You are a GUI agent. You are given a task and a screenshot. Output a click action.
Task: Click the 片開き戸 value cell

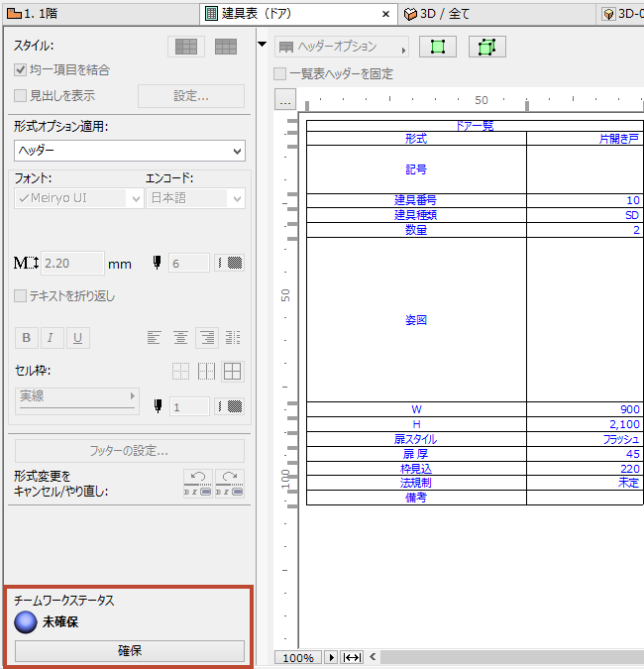tap(586, 138)
